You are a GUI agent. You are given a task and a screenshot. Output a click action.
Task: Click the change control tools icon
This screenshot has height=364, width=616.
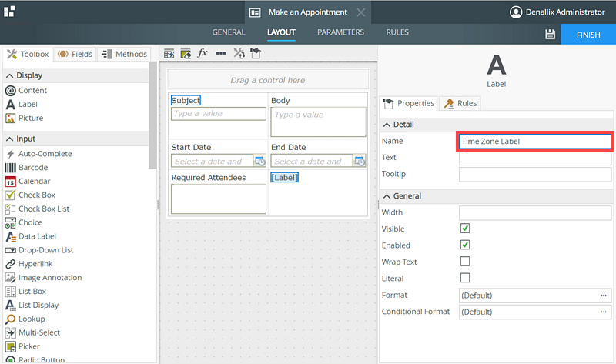point(239,54)
